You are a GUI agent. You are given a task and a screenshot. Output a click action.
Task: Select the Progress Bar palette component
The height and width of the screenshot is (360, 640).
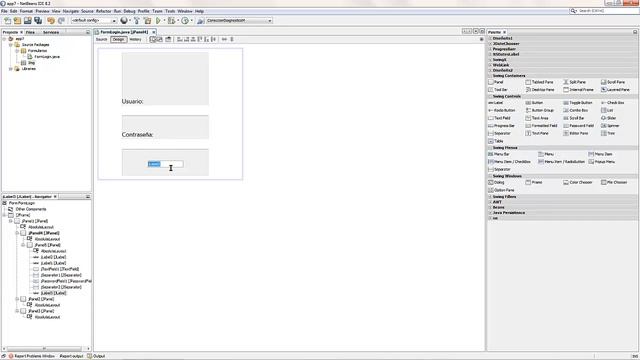click(x=502, y=126)
